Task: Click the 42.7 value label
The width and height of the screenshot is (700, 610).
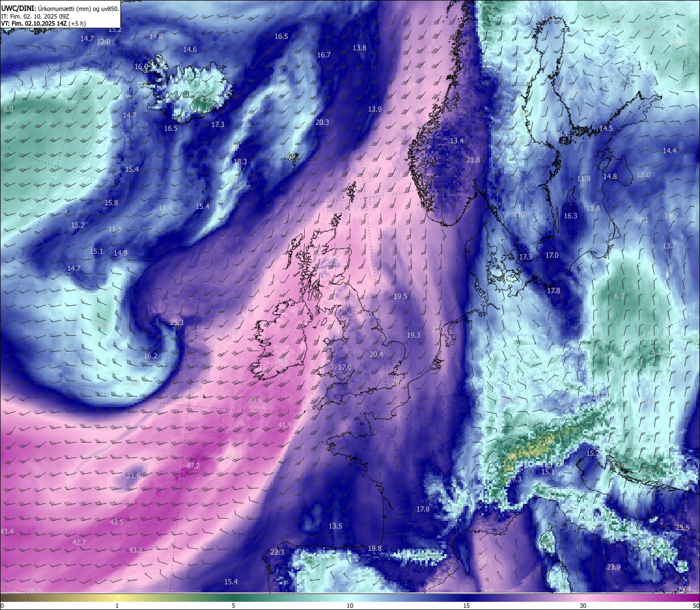Action: (79, 542)
